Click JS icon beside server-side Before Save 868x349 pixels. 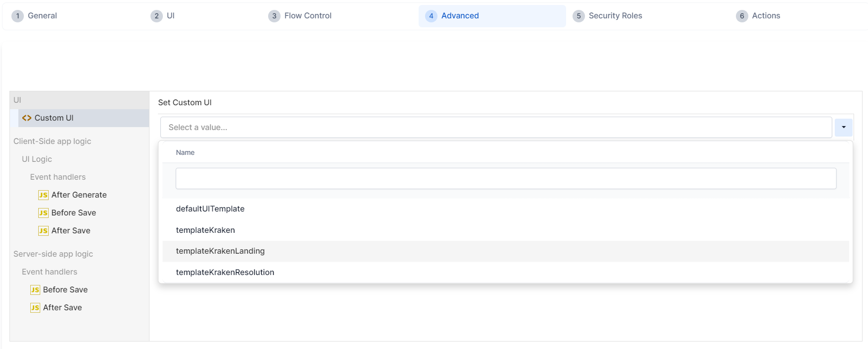pos(35,290)
